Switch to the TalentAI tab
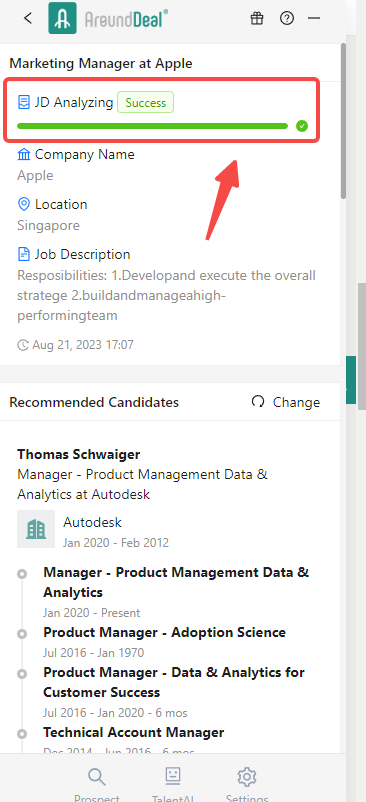Screen dimensions: 366x802 [x=172, y=785]
